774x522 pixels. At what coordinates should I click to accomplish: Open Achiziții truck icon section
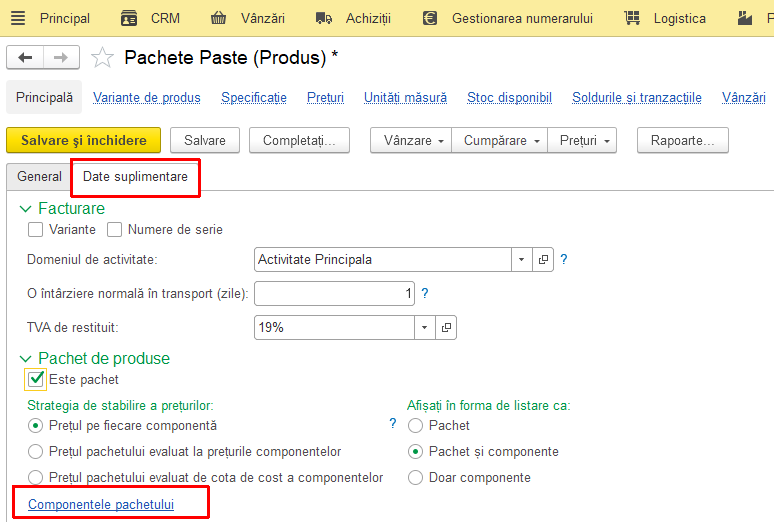323,18
